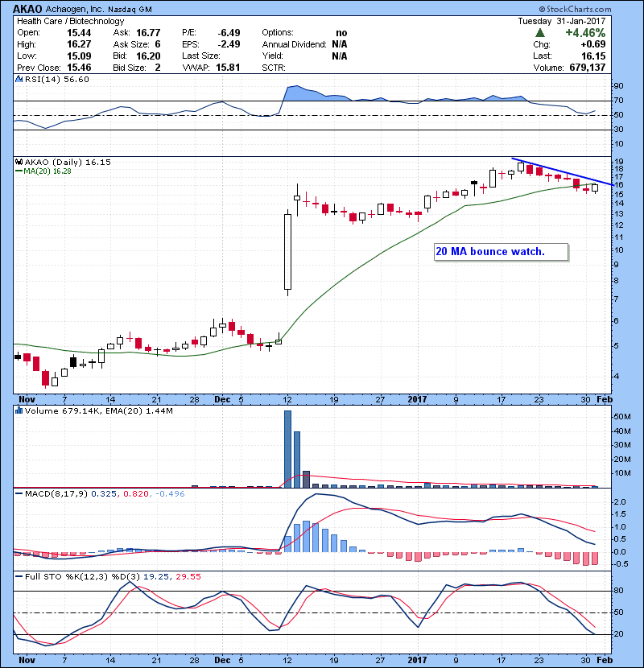
Task: Click the EPS value -2.49
Action: 229,44
